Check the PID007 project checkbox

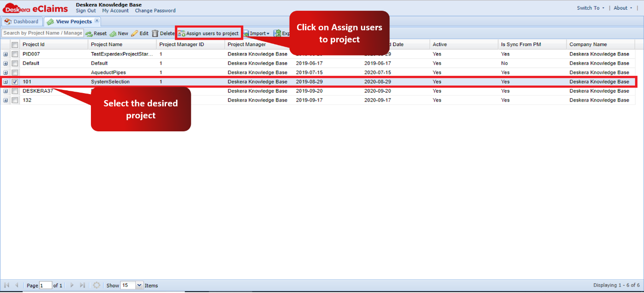[x=15, y=54]
